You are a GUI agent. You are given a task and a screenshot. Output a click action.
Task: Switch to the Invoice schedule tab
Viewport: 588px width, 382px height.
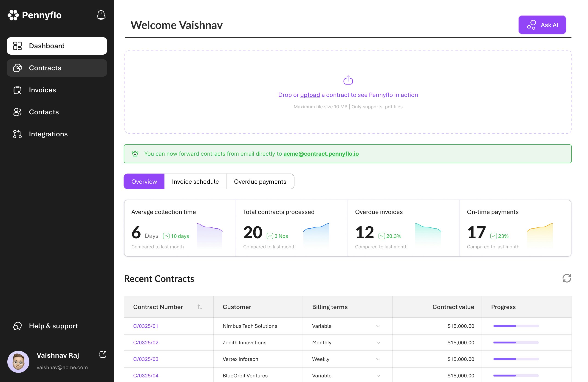(x=195, y=182)
